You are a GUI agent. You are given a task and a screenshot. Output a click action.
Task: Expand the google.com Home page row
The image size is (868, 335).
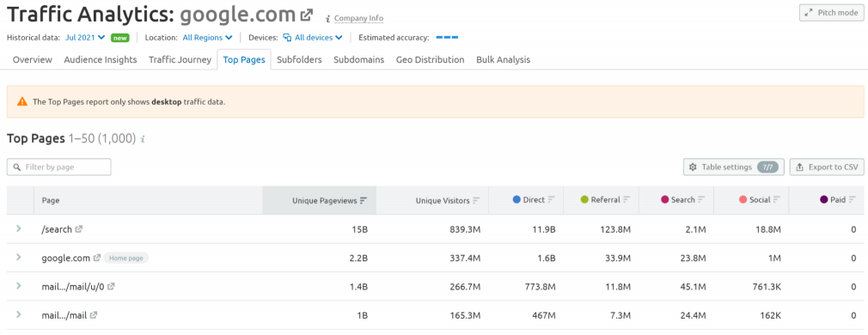point(18,257)
